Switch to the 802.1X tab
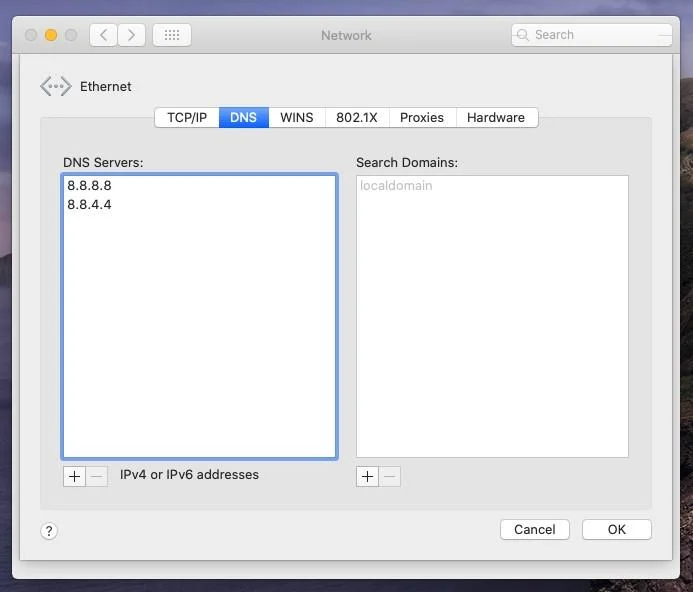Screen dimensions: 693x592 [356, 117]
